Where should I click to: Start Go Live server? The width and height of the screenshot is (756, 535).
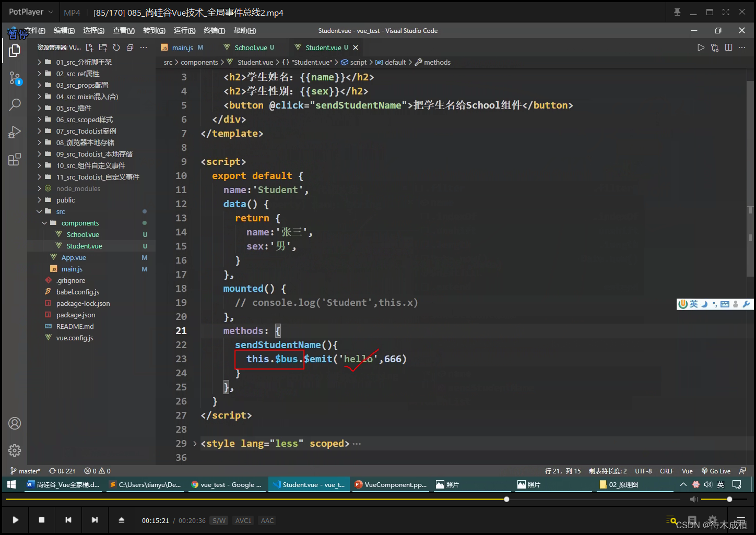[x=716, y=471]
